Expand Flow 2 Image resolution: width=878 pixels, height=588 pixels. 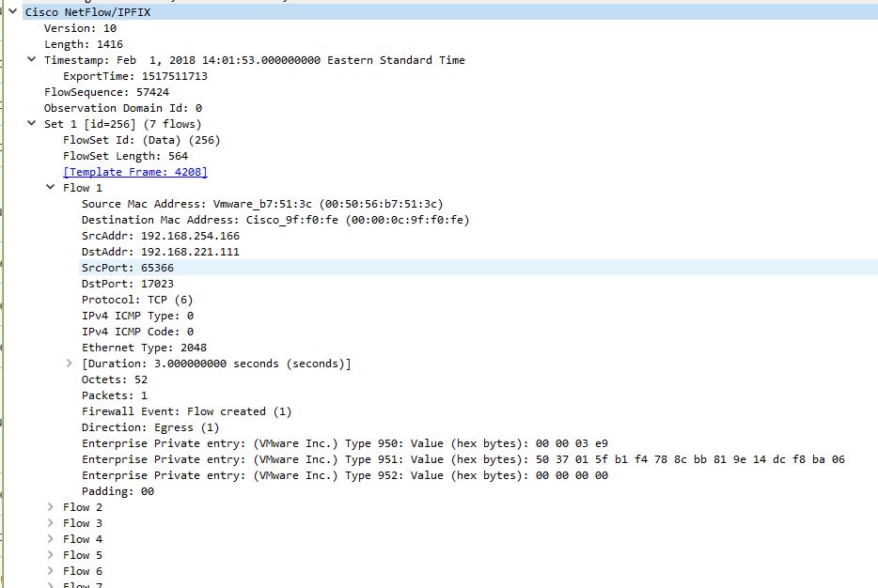coord(51,507)
